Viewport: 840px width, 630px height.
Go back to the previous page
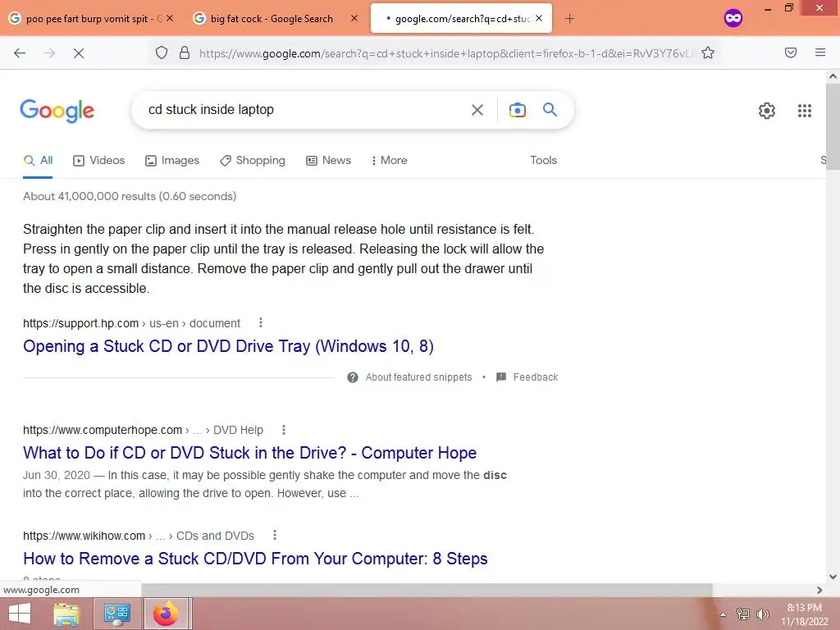[x=20, y=53]
